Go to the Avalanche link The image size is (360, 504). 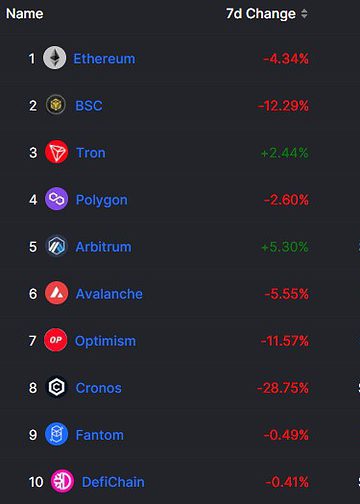(x=109, y=294)
